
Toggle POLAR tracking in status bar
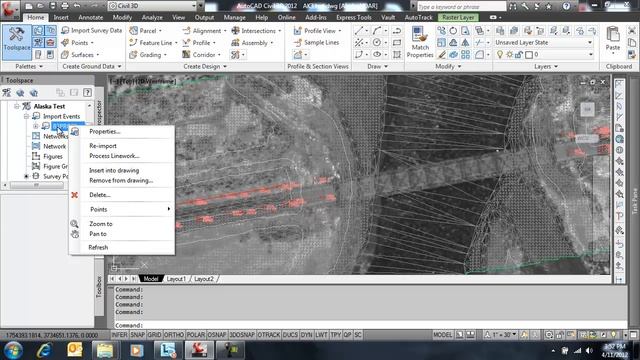[196, 335]
